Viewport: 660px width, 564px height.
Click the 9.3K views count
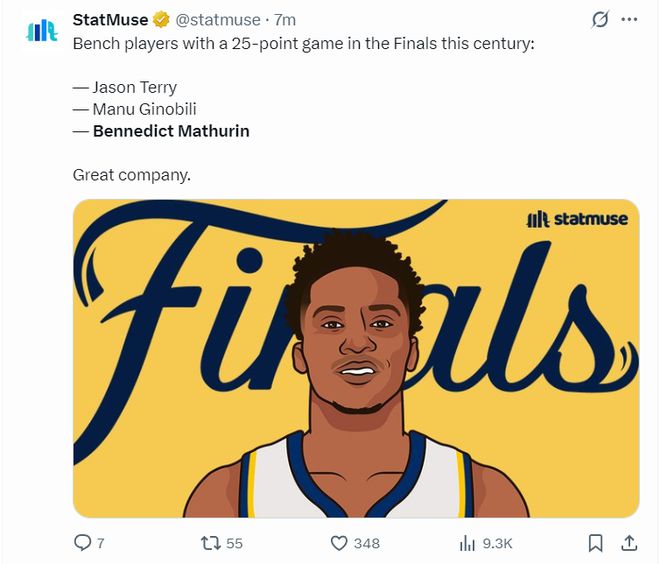497,543
